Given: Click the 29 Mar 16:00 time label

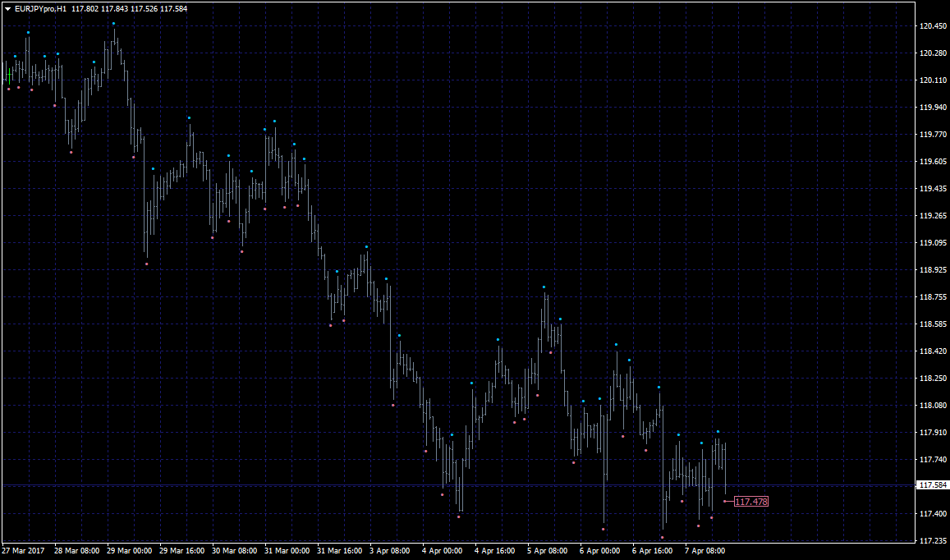Looking at the screenshot, I should (182, 551).
